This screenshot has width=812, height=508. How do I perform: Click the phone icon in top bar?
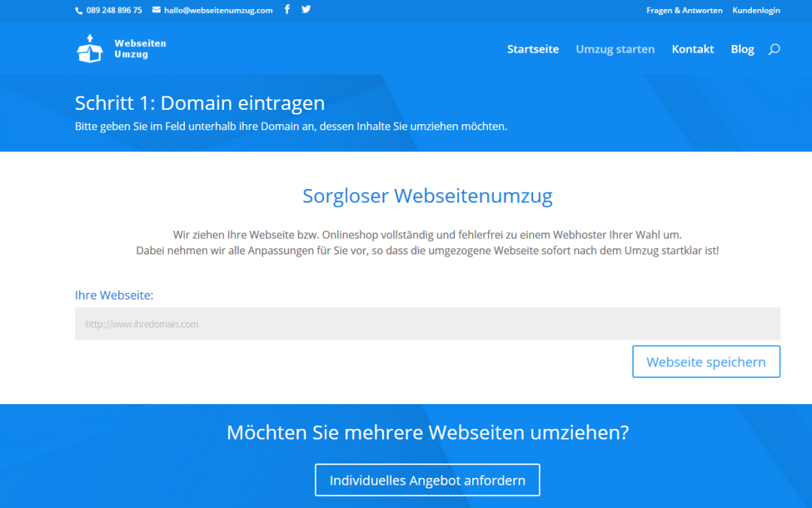(79, 11)
